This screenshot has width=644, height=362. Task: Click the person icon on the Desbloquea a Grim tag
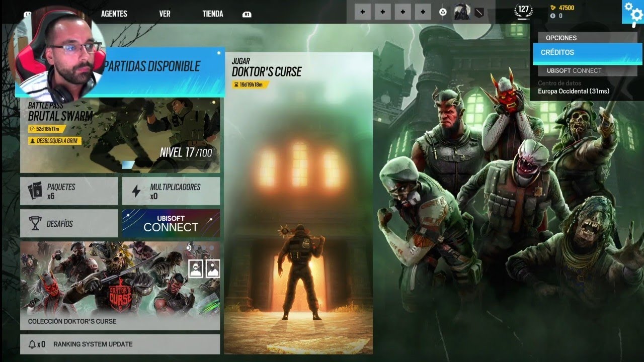33,141
